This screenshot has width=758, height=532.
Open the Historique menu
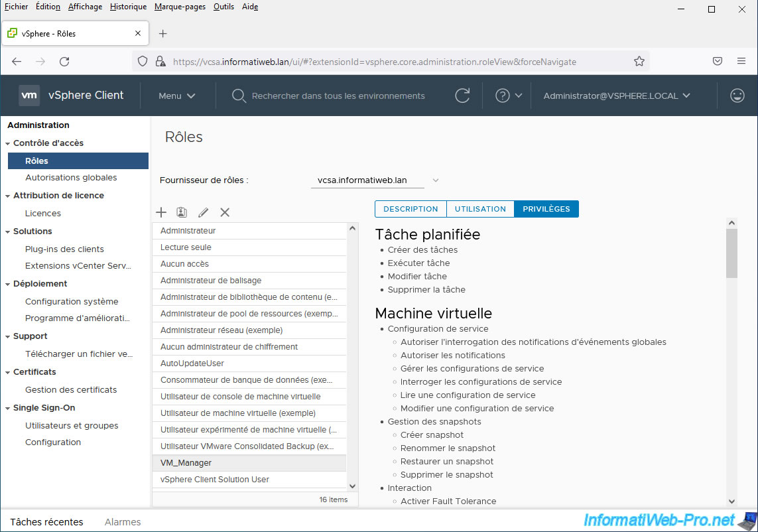[128, 7]
